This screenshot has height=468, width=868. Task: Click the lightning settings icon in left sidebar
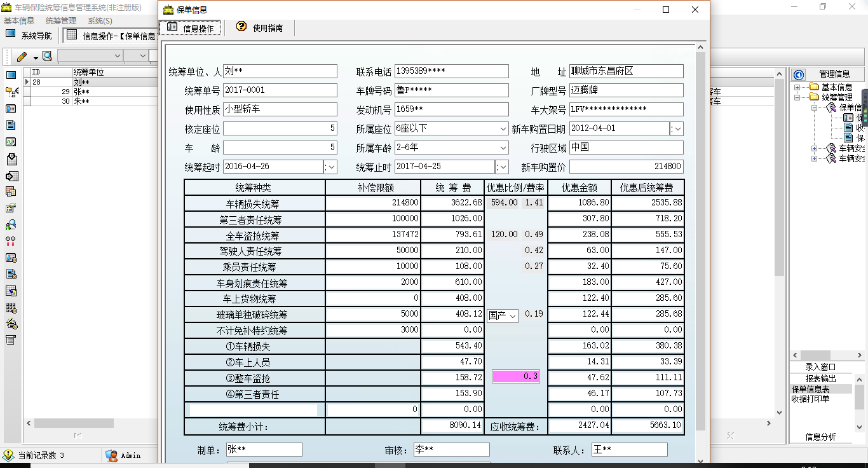click(x=11, y=324)
